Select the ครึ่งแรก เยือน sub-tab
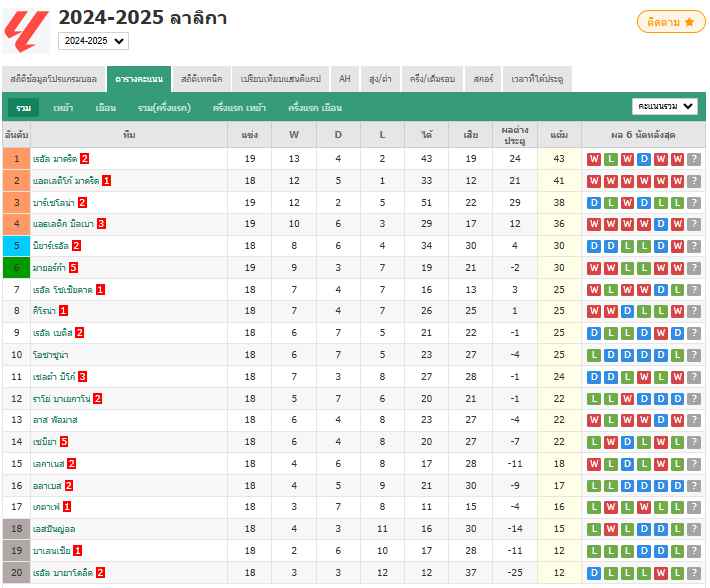 pos(315,108)
